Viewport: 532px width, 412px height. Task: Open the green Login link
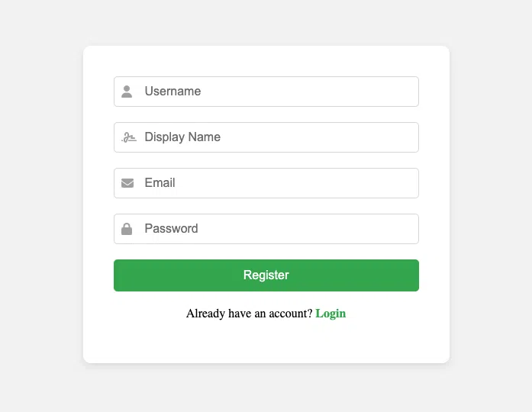click(330, 314)
